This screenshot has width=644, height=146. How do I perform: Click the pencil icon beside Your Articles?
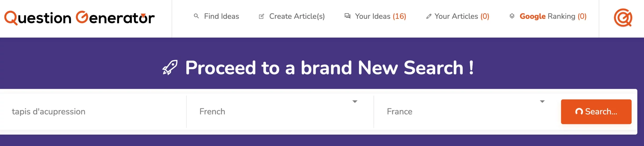click(x=429, y=17)
